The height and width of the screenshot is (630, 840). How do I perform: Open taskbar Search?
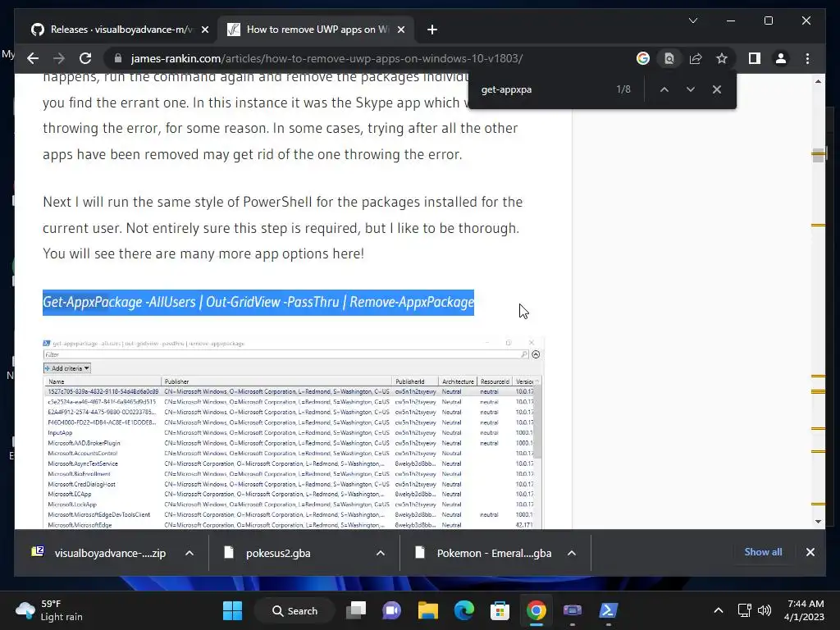pos(294,610)
